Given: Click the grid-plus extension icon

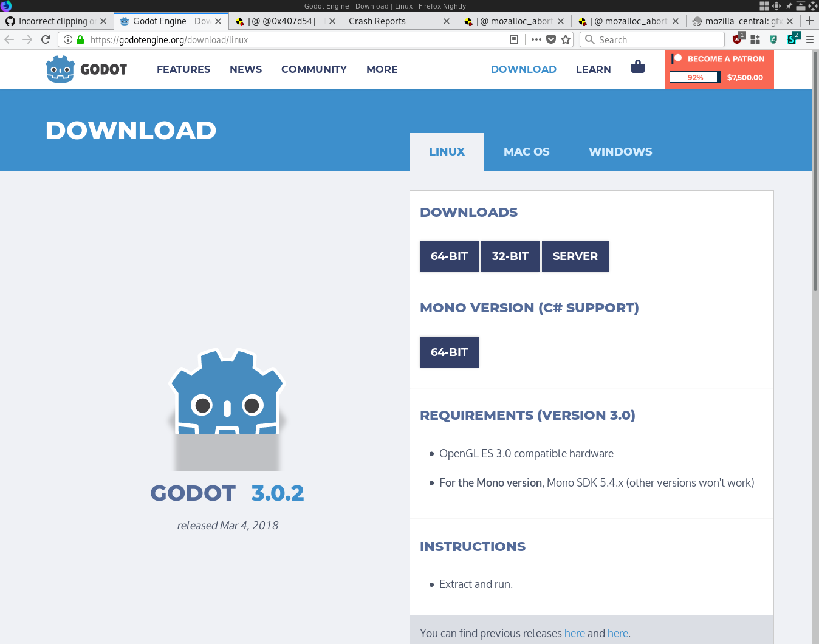Looking at the screenshot, I should pyautogui.click(x=755, y=39).
